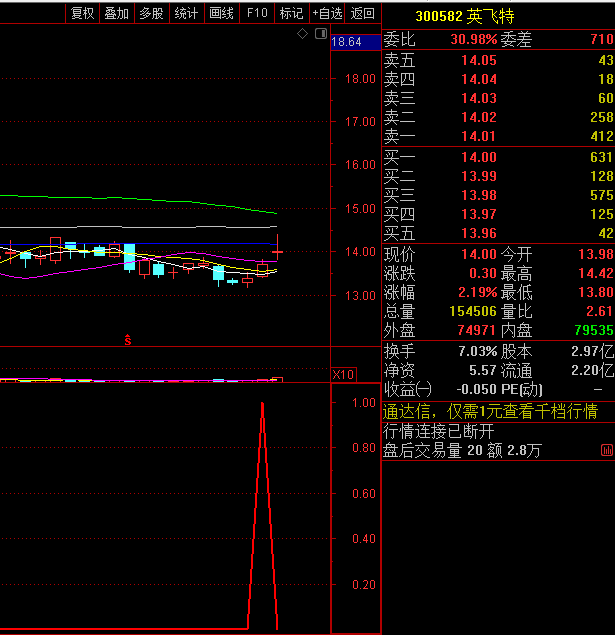Open the small chart icon beside 盘后交易量
The image size is (615, 635).
click(x=607, y=450)
